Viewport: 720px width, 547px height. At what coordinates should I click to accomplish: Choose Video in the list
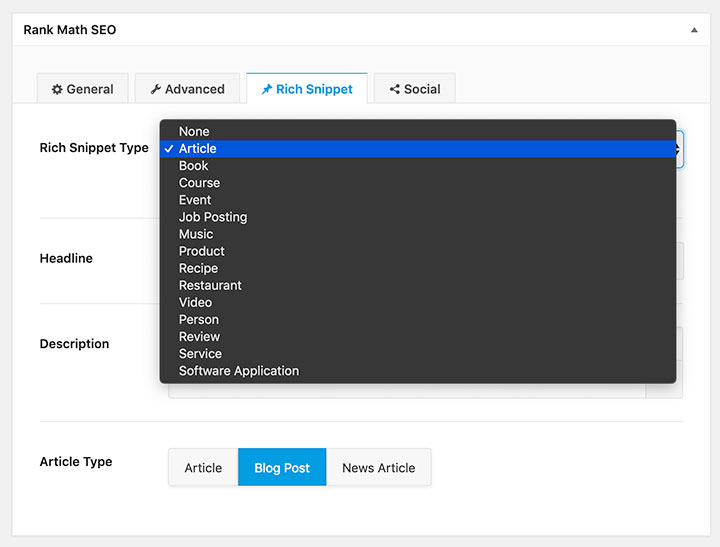tap(195, 302)
